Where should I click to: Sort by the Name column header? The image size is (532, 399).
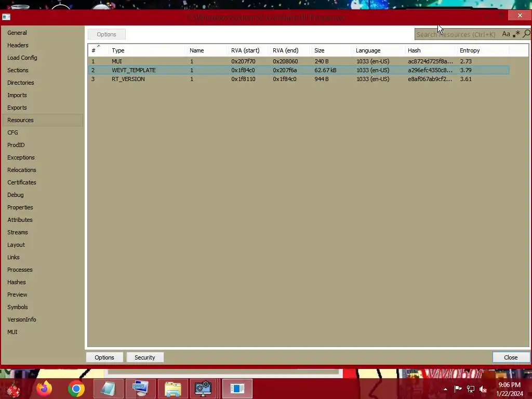tap(207, 50)
